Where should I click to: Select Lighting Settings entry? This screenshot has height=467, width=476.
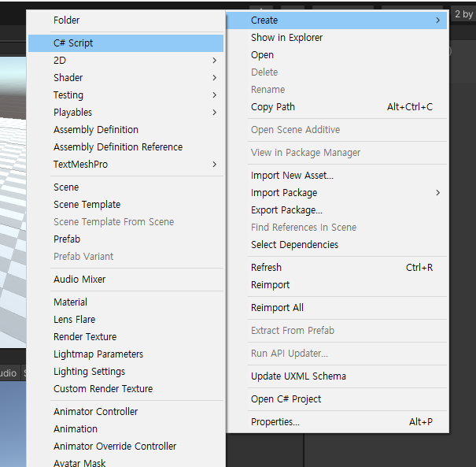(x=126, y=371)
